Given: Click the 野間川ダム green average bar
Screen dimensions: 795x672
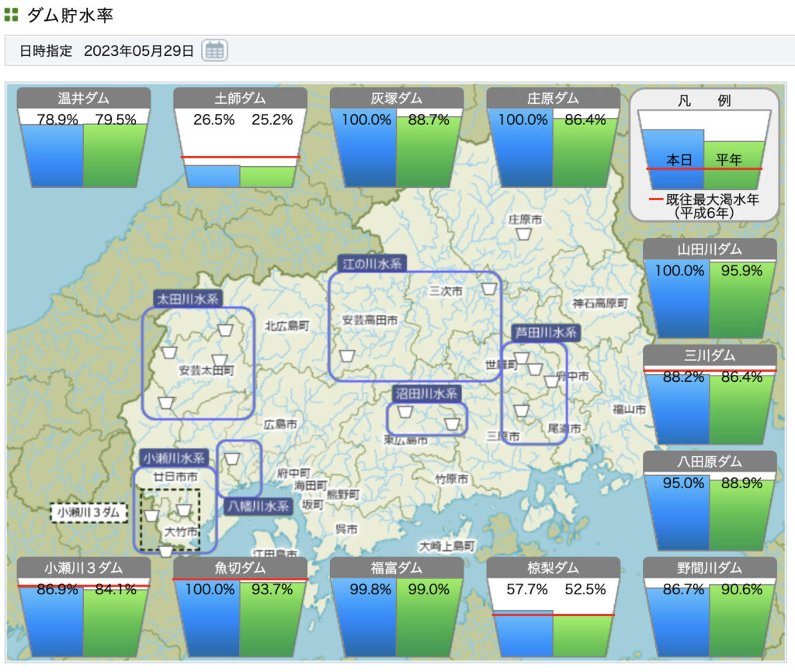Looking at the screenshot, I should click(742, 625).
